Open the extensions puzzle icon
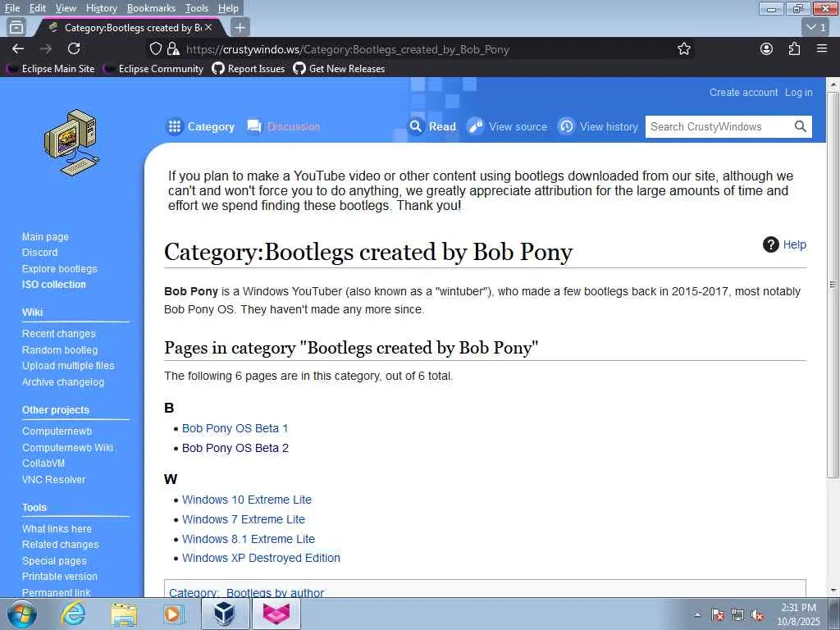Screen dimensions: 840x630 (794, 48)
